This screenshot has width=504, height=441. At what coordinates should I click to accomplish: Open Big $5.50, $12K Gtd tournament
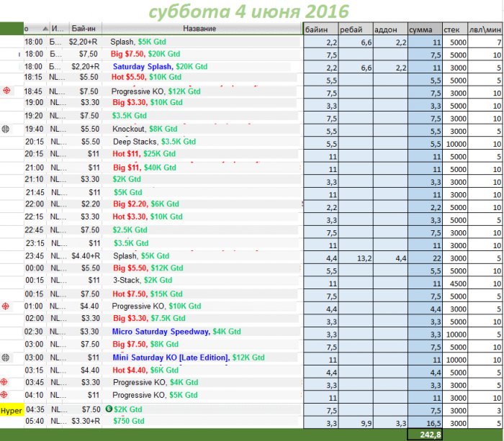click(148, 268)
